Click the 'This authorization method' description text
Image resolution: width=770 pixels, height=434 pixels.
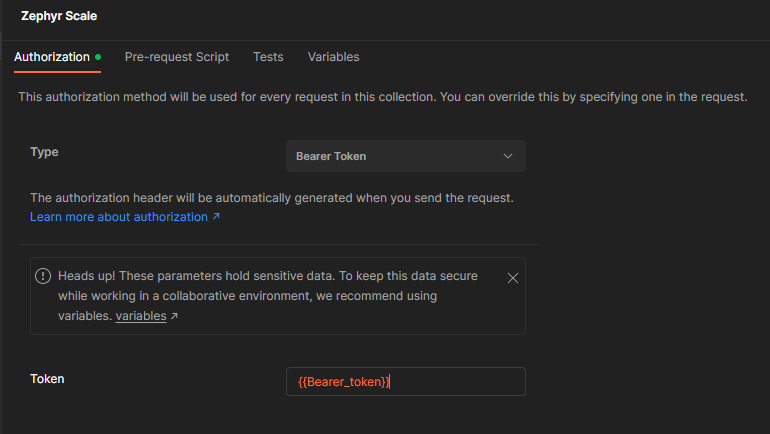382,98
